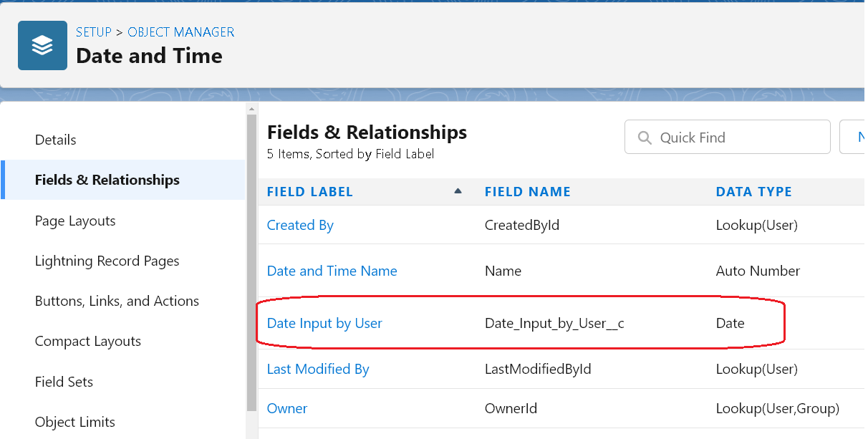Open the Created By field
This screenshot has width=868, height=439.
[x=299, y=225]
